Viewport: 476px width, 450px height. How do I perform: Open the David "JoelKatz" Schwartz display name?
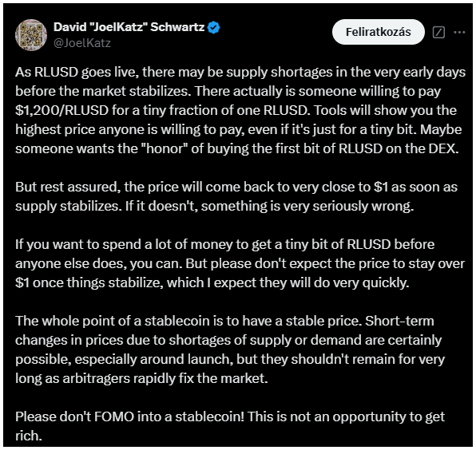(x=129, y=27)
